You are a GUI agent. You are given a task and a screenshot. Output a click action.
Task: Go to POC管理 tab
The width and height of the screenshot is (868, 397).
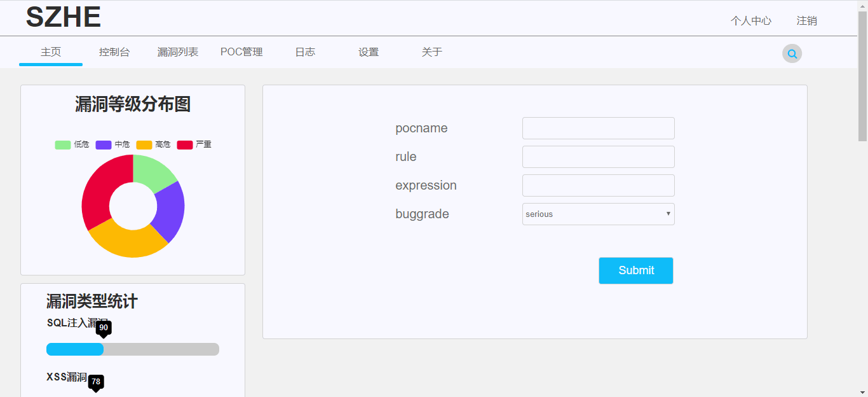point(241,52)
